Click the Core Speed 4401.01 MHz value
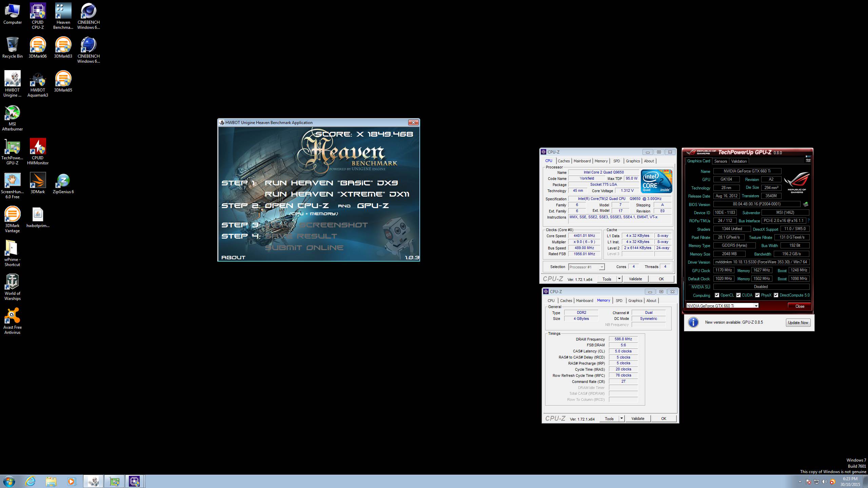Screen dimensions: 868x488 [584, 236]
